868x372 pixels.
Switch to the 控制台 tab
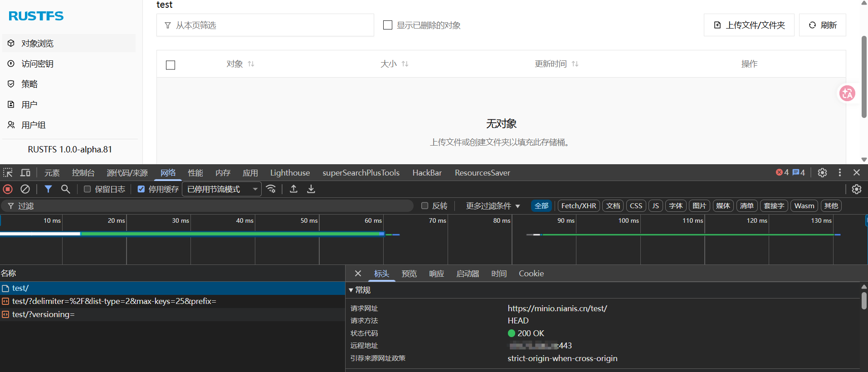pyautogui.click(x=83, y=173)
